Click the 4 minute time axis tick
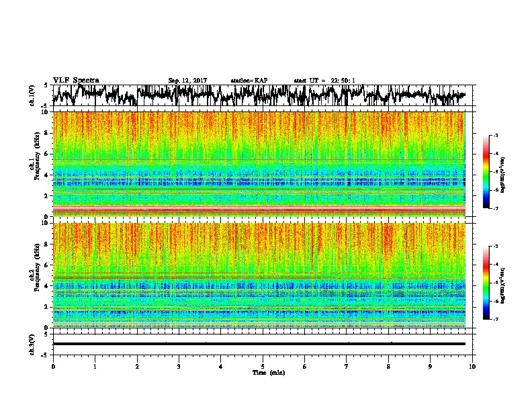Image resolution: width=532 pixels, height=411 pixels. [x=221, y=367]
